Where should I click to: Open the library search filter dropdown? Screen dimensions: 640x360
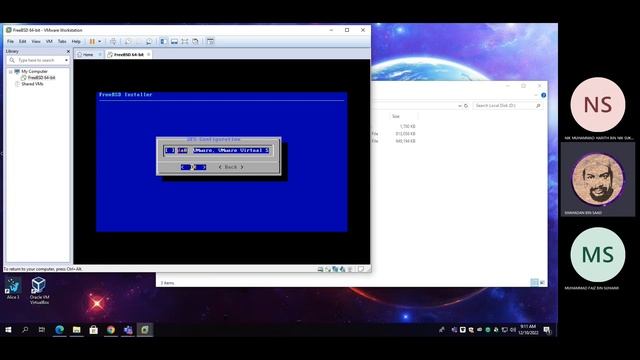coord(66,60)
